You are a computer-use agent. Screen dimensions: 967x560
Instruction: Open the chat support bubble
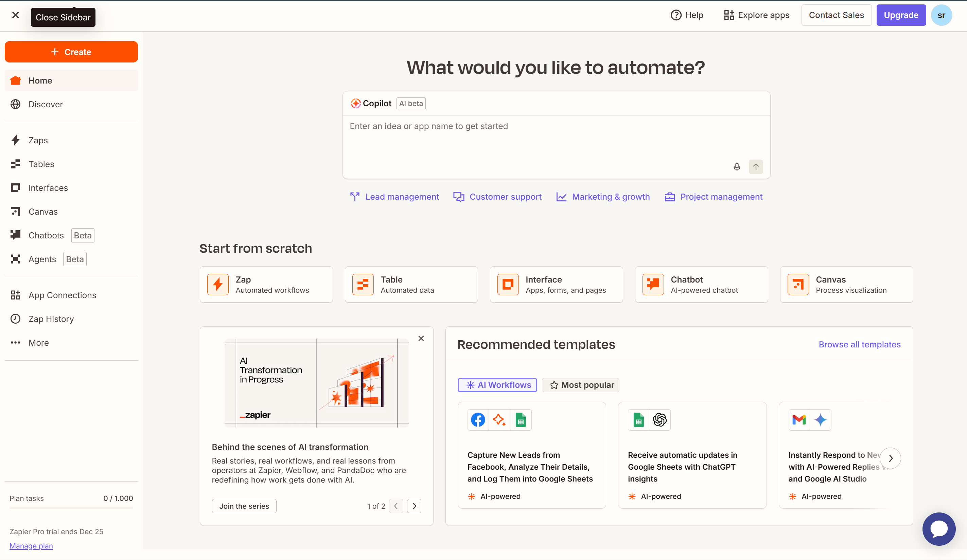(939, 529)
